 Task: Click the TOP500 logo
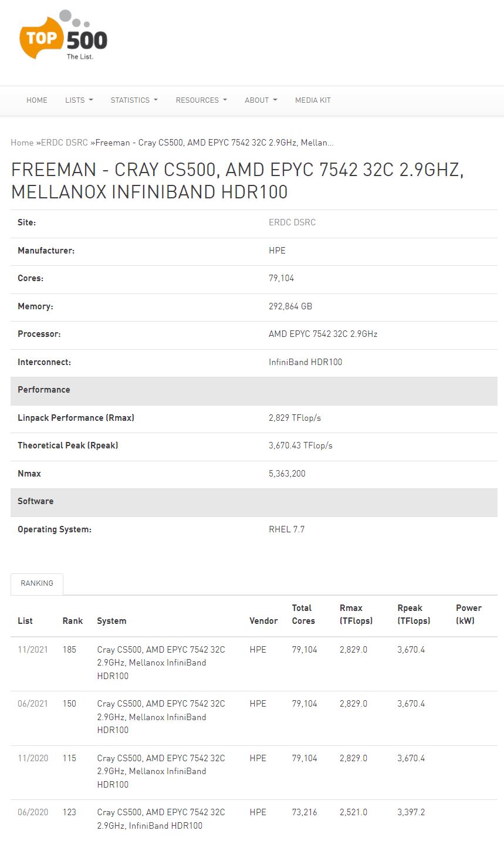63,36
